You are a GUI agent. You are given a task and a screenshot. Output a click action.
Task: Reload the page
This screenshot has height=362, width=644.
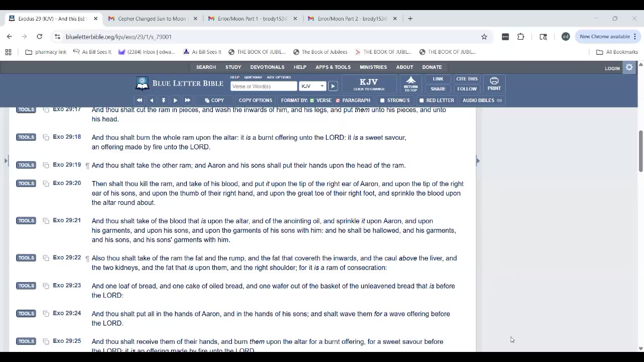pos(39,37)
